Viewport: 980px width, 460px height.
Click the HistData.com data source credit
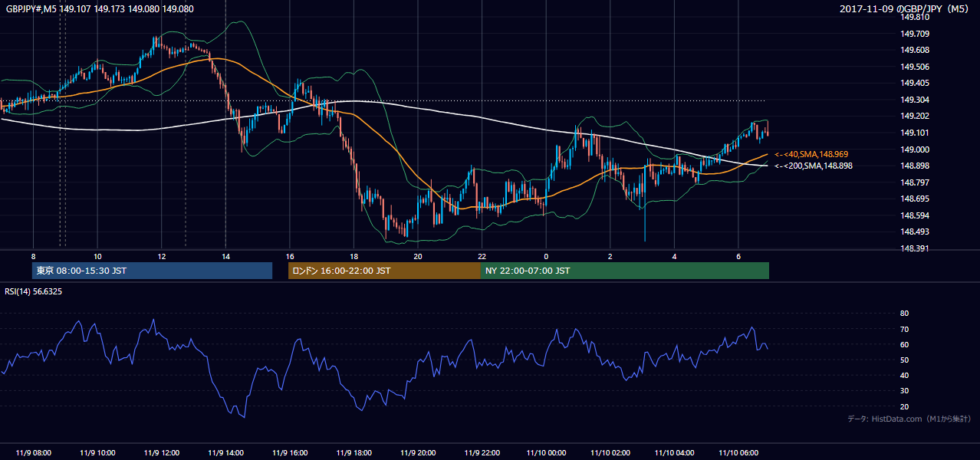909,419
